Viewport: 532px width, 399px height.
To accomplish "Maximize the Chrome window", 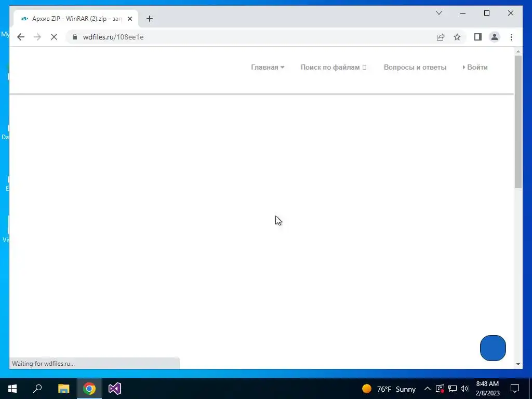I will (x=486, y=13).
